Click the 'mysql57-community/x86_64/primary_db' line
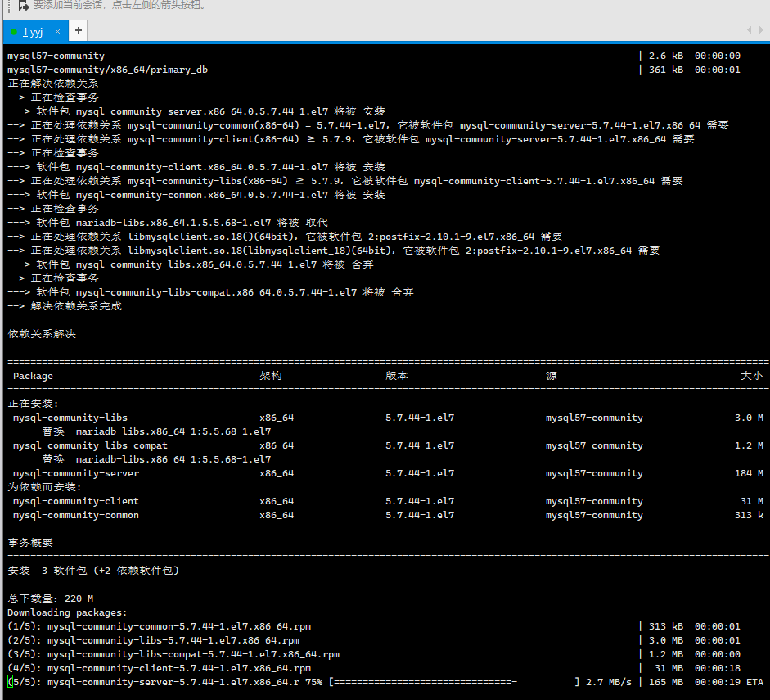The height and width of the screenshot is (700, 770). 107,70
